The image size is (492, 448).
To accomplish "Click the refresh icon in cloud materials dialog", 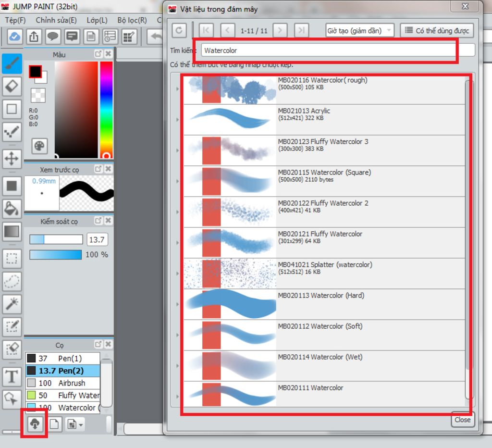I will [179, 30].
